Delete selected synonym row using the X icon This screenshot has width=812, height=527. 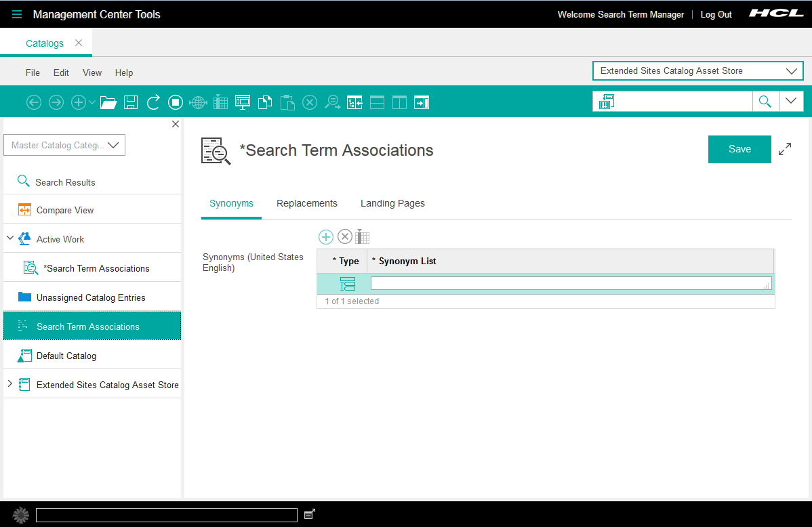(x=345, y=236)
